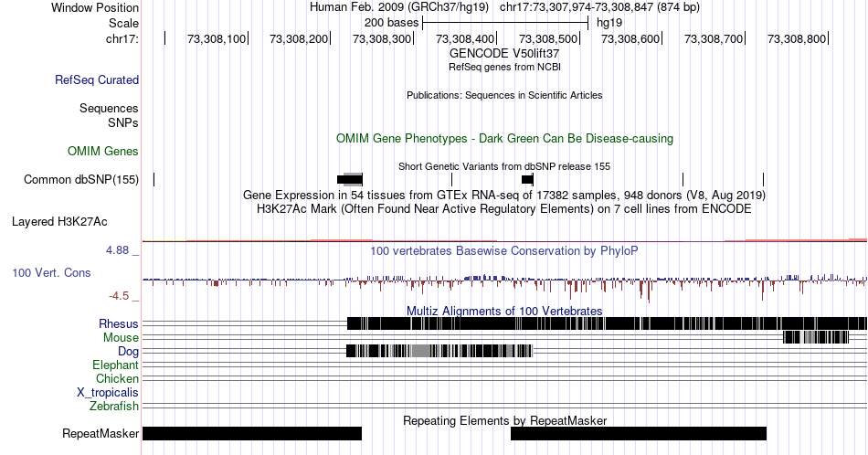The image size is (868, 455).
Task: Click the left RepeatMasker repeat block
Action: click(252, 433)
